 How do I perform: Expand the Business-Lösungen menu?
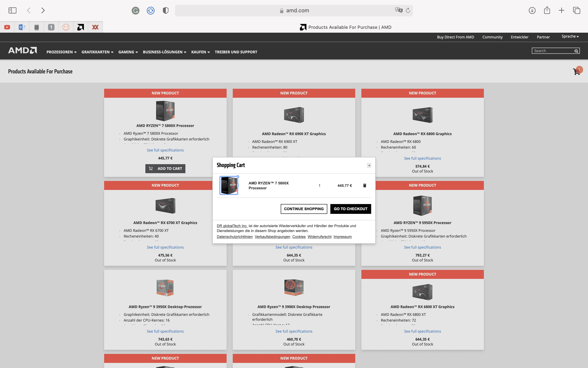click(165, 52)
